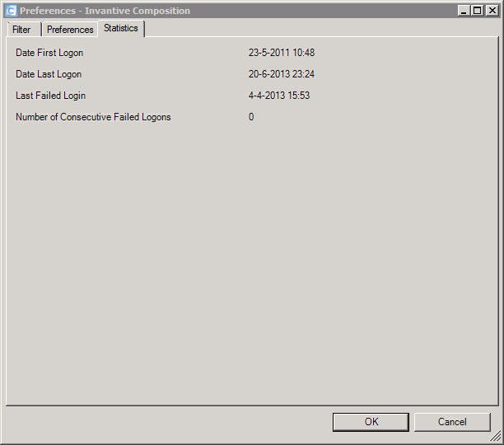Dismiss dialog with Cancel button
Screen dimensions: 504x445
tap(452, 422)
